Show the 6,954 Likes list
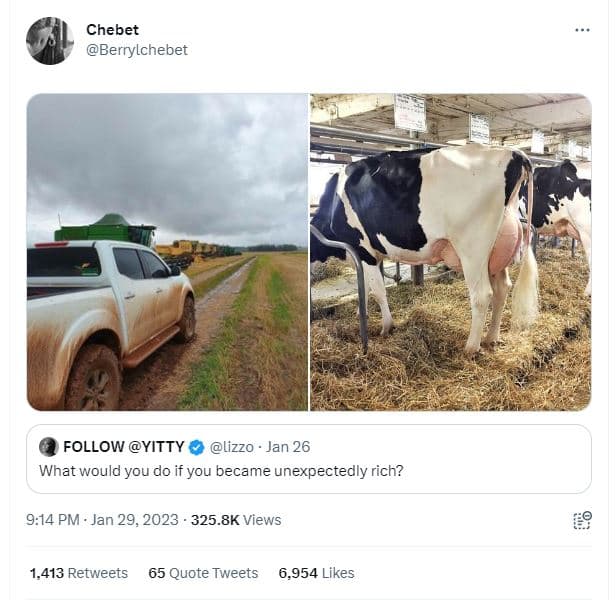This screenshot has height=600, width=616. 316,573
